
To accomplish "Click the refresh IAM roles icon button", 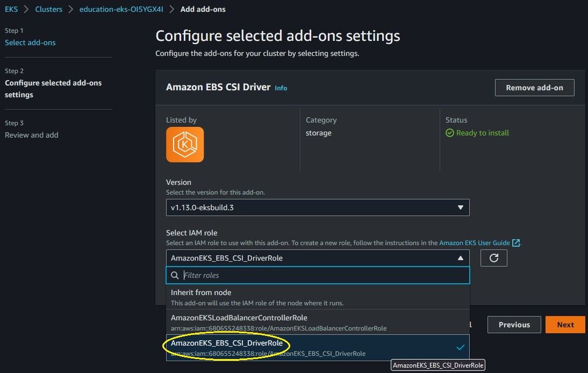I will (x=493, y=258).
